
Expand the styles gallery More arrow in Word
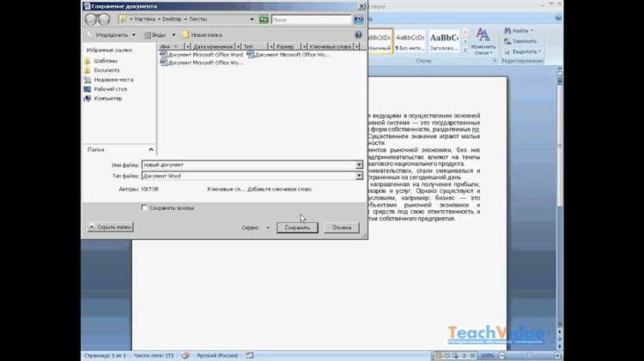point(465,50)
